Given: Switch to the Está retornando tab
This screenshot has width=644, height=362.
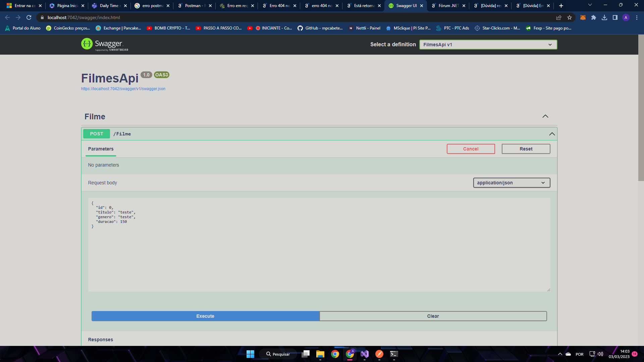Looking at the screenshot, I should pos(364,6).
